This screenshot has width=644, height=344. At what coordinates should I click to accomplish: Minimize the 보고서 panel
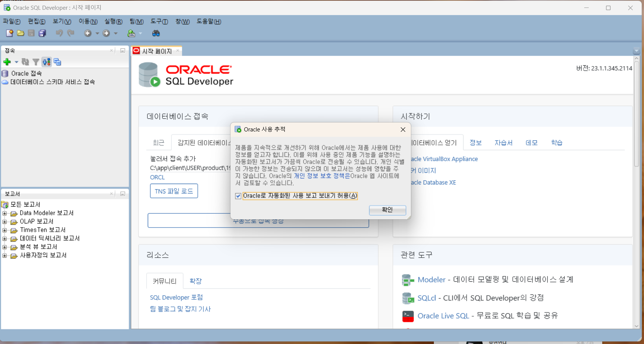pos(123,194)
